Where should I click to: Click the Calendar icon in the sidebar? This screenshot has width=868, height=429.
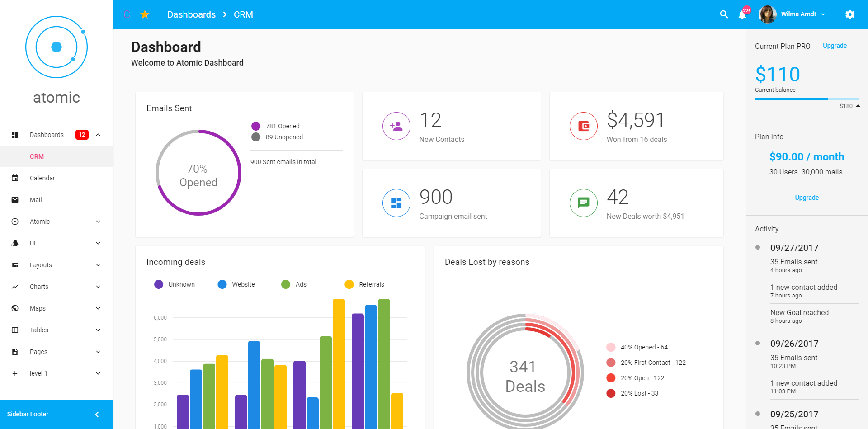(x=15, y=178)
